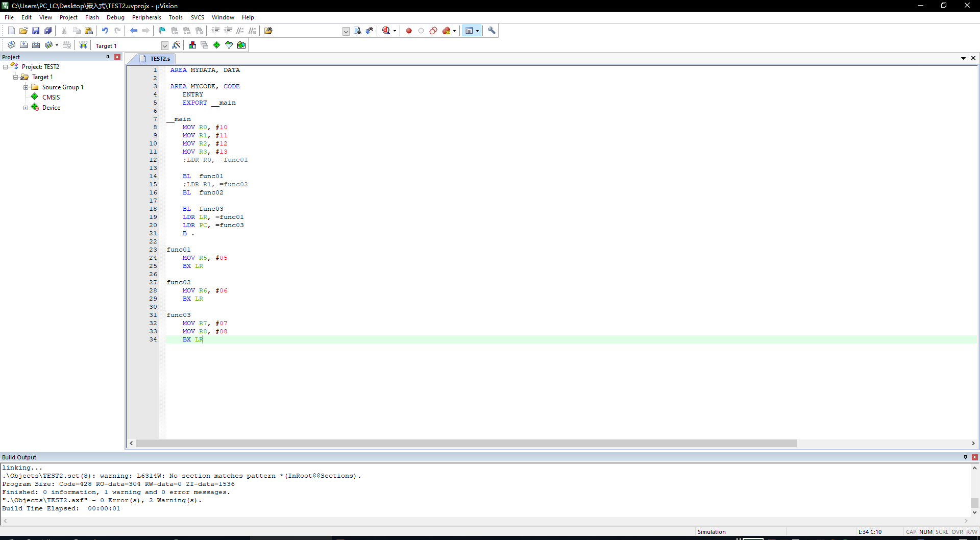The image size is (980, 540).
Task: Open the Configuration wrench tool
Action: coord(492,31)
